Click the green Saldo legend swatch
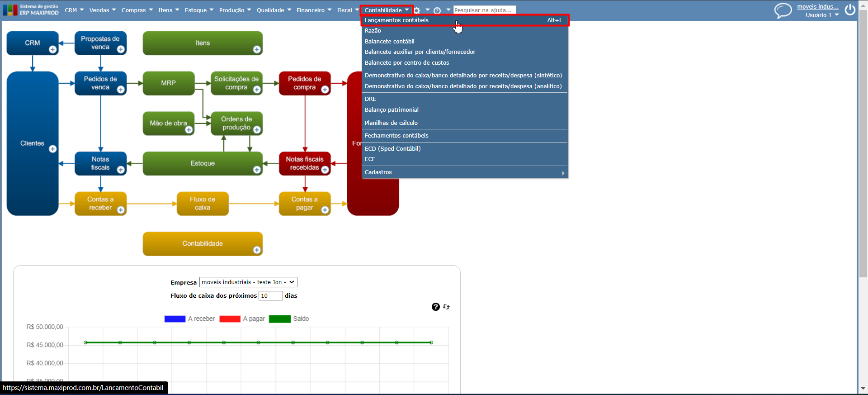Image resolution: width=868 pixels, height=395 pixels. (280, 319)
